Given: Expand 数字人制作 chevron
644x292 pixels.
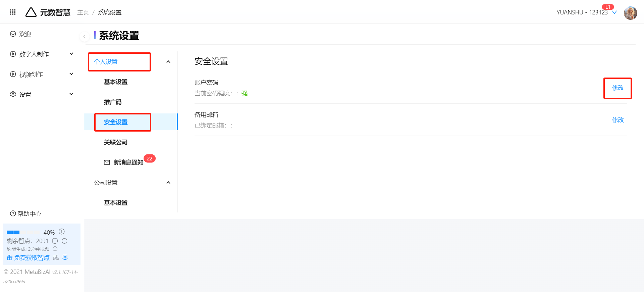Looking at the screenshot, I should pyautogui.click(x=71, y=54).
